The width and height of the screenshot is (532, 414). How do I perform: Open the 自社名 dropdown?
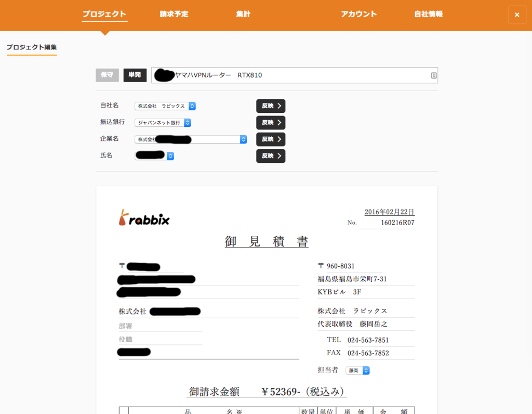(x=165, y=106)
